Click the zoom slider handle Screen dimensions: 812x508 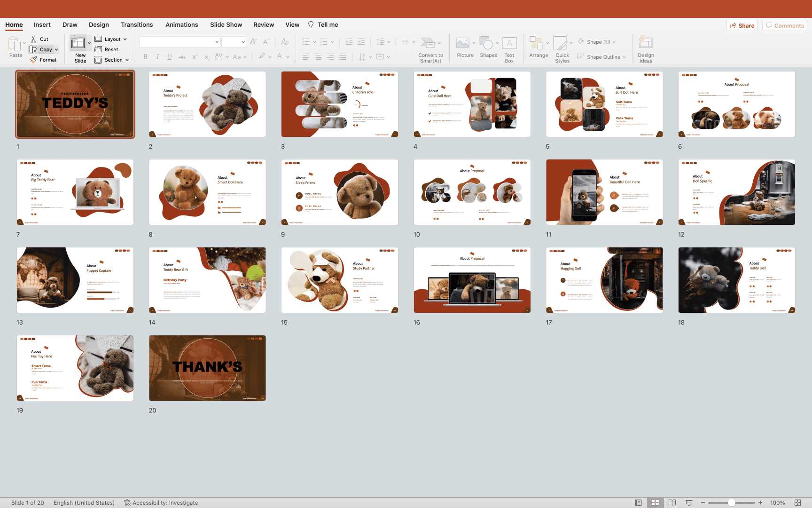pos(731,503)
